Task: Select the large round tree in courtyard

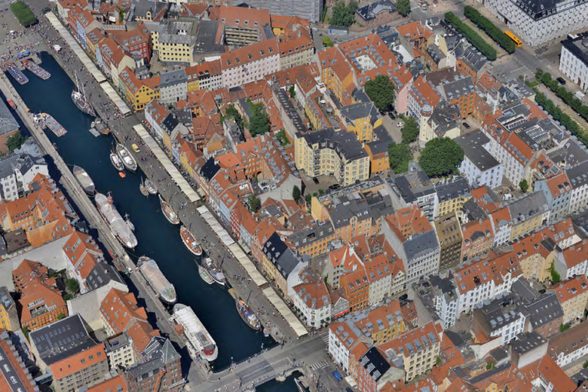Action: pos(441,156)
